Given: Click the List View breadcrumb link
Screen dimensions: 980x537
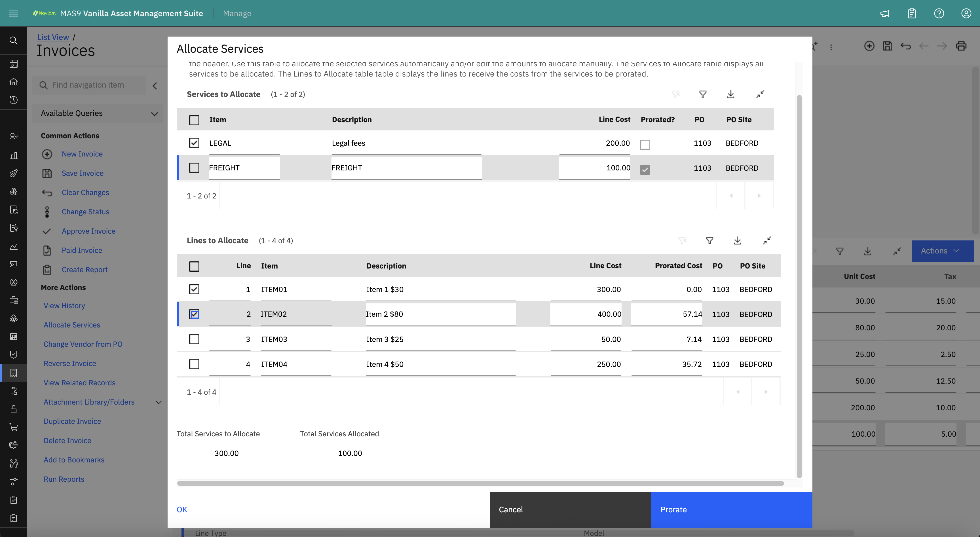Looking at the screenshot, I should click(x=53, y=37).
